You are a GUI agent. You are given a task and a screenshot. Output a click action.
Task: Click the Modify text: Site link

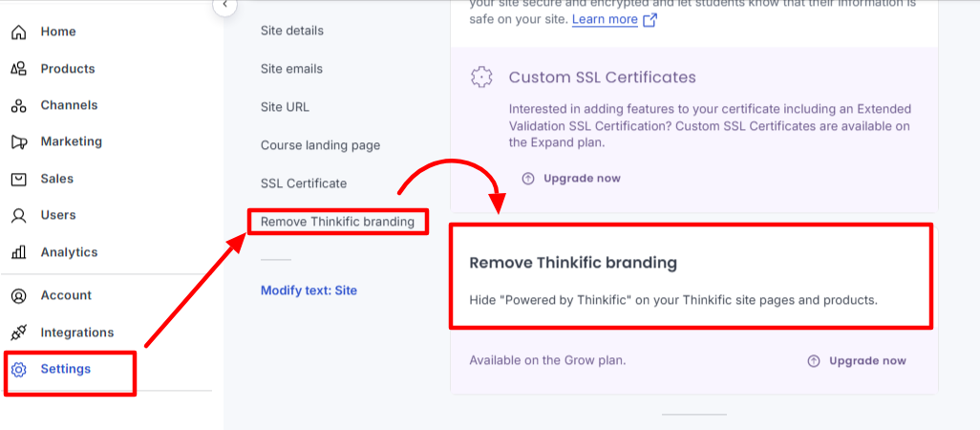coord(309,290)
